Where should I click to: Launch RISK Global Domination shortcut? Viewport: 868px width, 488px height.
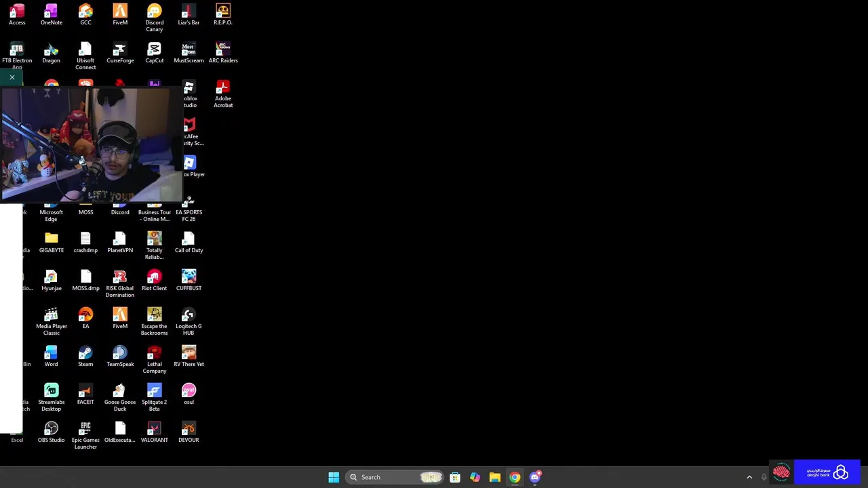tap(120, 283)
